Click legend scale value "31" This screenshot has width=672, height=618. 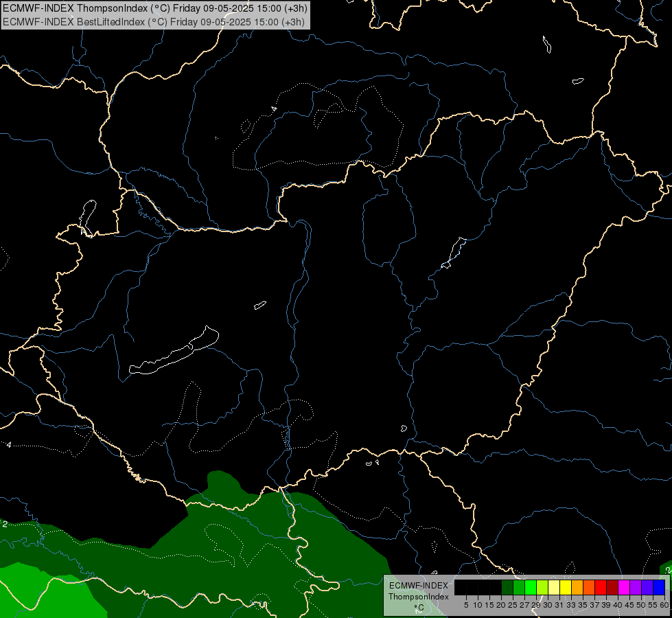click(x=559, y=605)
